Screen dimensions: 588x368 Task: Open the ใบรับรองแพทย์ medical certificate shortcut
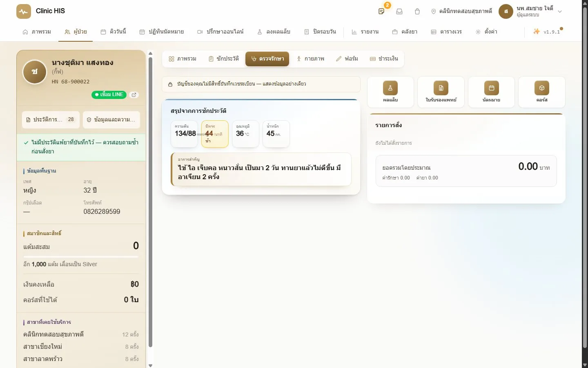(x=441, y=92)
